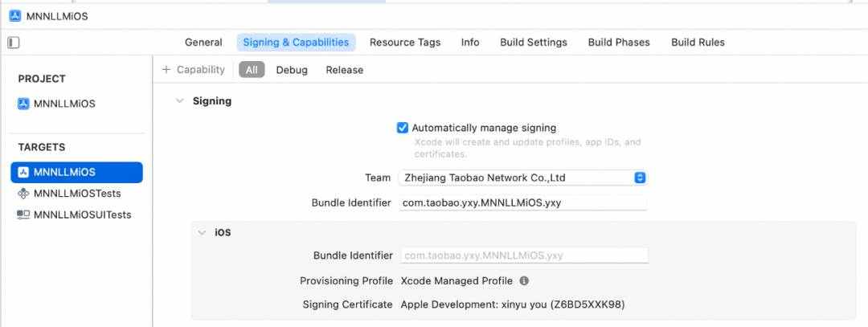The height and width of the screenshot is (327, 868).
Task: Click the MNNLLMiOSTests target icon
Action: point(23,194)
